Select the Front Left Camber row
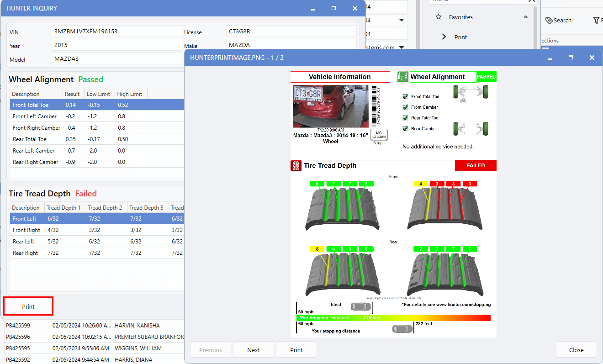Screen dimensions: 603x364 pos(97,116)
